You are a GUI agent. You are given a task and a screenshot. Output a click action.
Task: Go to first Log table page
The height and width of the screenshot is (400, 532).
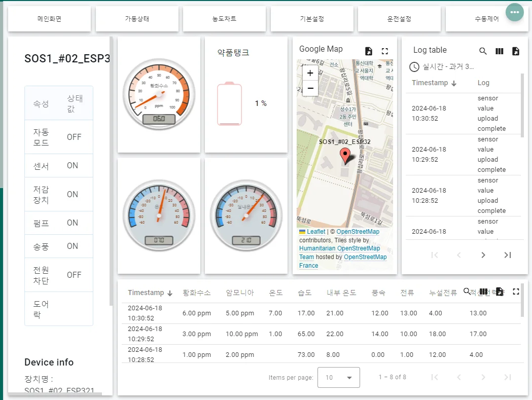pyautogui.click(x=435, y=255)
